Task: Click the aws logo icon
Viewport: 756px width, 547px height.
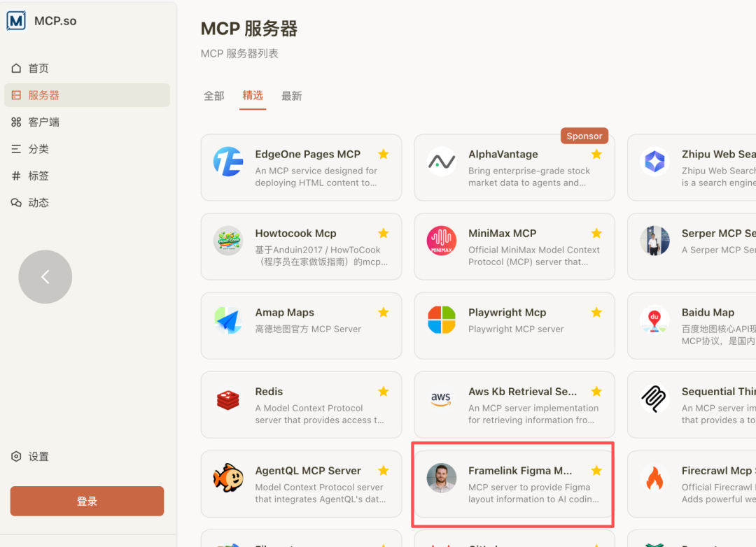Action: (x=441, y=399)
